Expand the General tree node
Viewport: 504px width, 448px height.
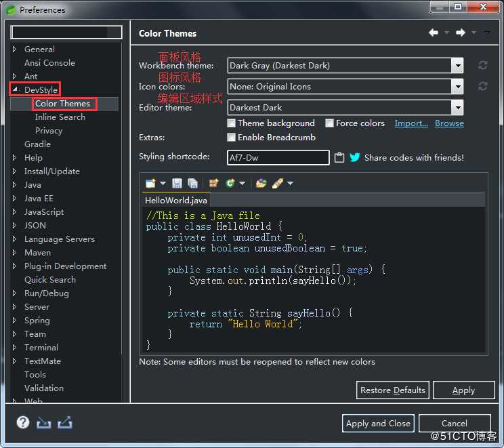pyautogui.click(x=14, y=49)
